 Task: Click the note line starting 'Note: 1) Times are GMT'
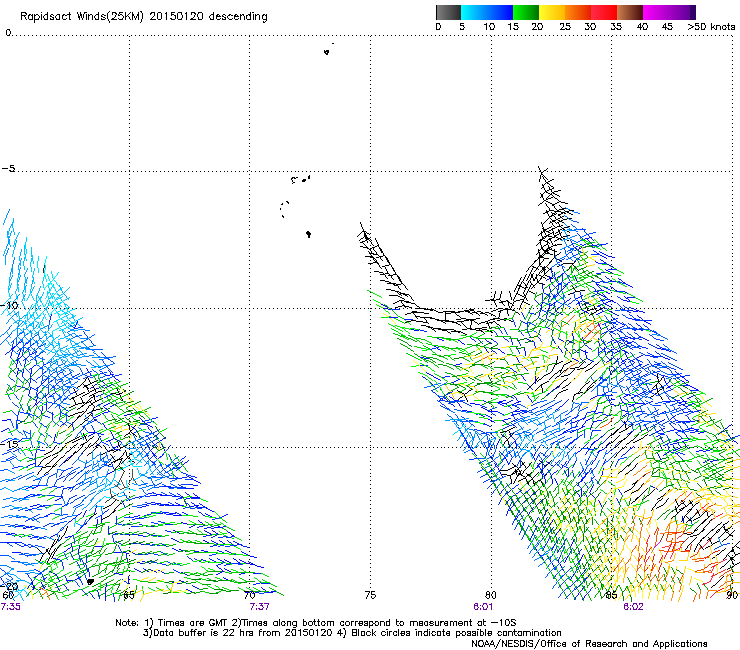[316, 623]
